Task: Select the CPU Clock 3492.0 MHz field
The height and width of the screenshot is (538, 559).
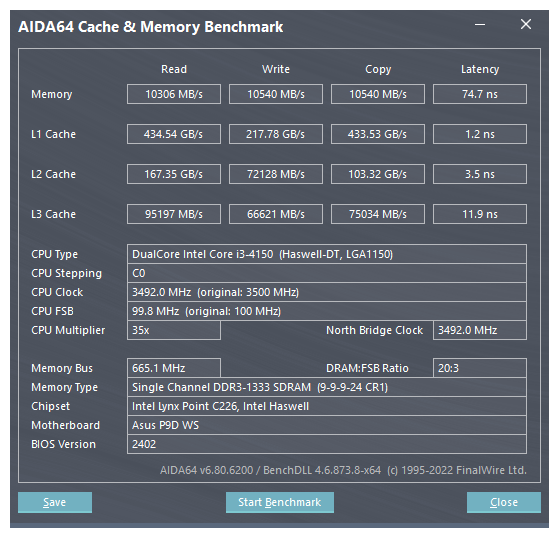Action: click(327, 292)
